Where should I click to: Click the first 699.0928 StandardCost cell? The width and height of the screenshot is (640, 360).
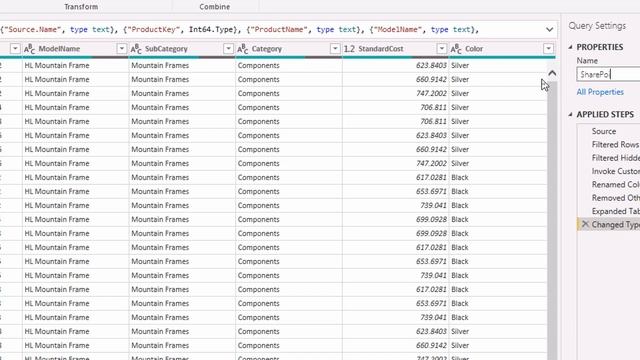coord(395,219)
